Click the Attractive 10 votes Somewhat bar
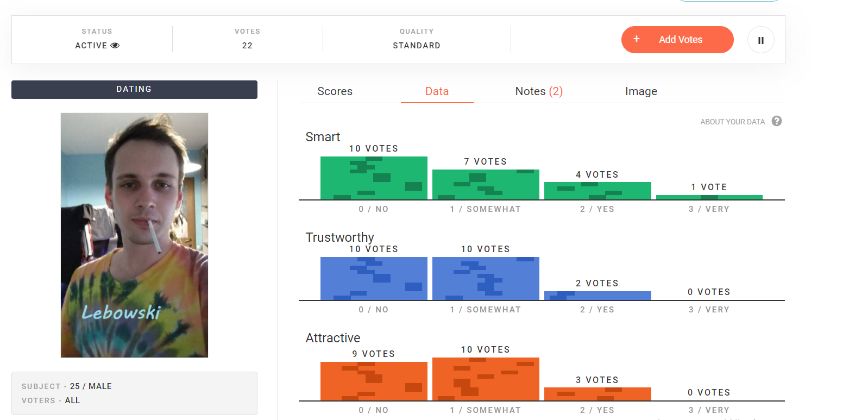The image size is (868, 420). click(486, 379)
